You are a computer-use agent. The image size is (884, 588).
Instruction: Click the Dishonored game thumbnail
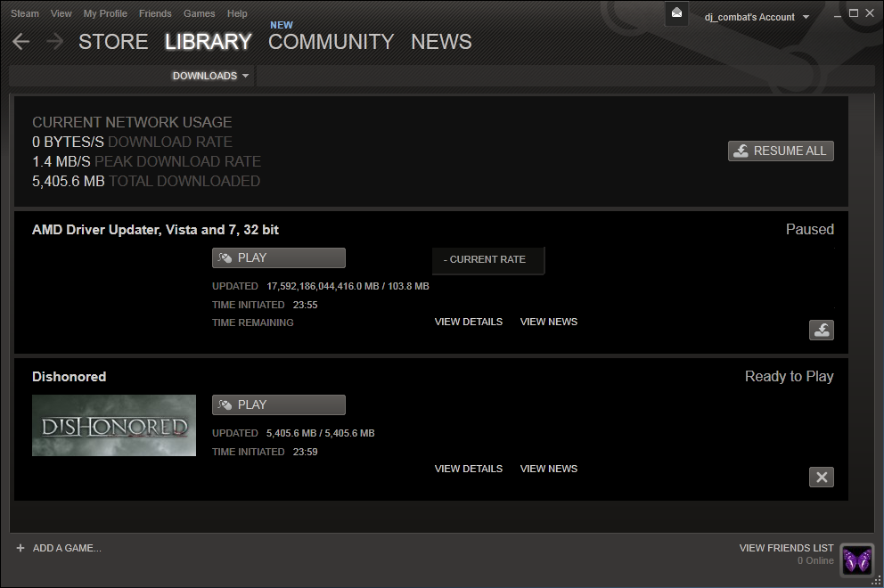(x=114, y=426)
